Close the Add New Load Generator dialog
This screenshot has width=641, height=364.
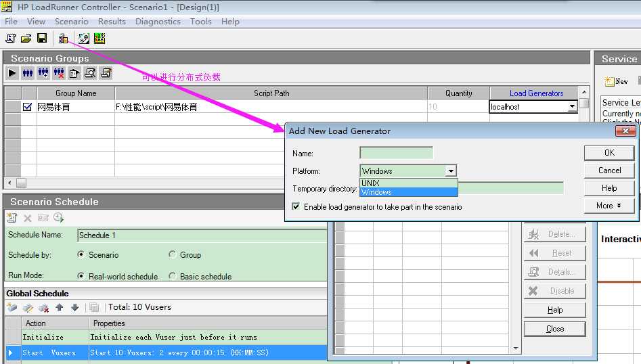click(x=625, y=131)
